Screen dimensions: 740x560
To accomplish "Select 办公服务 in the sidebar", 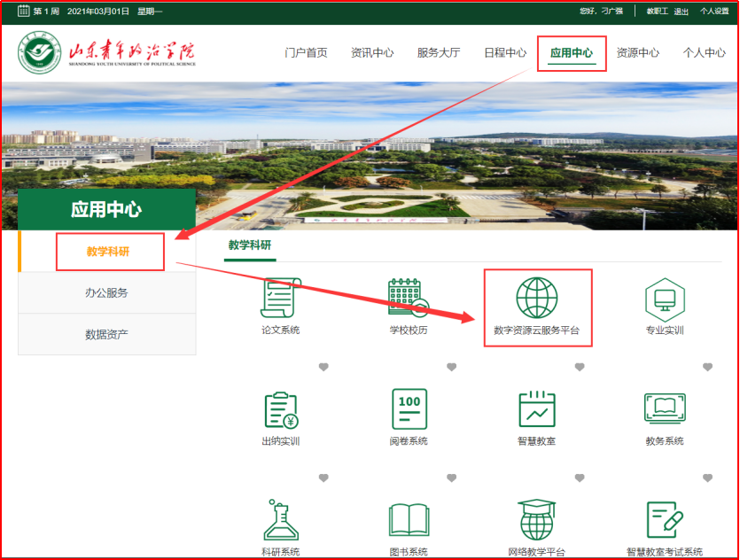I will pos(106,292).
